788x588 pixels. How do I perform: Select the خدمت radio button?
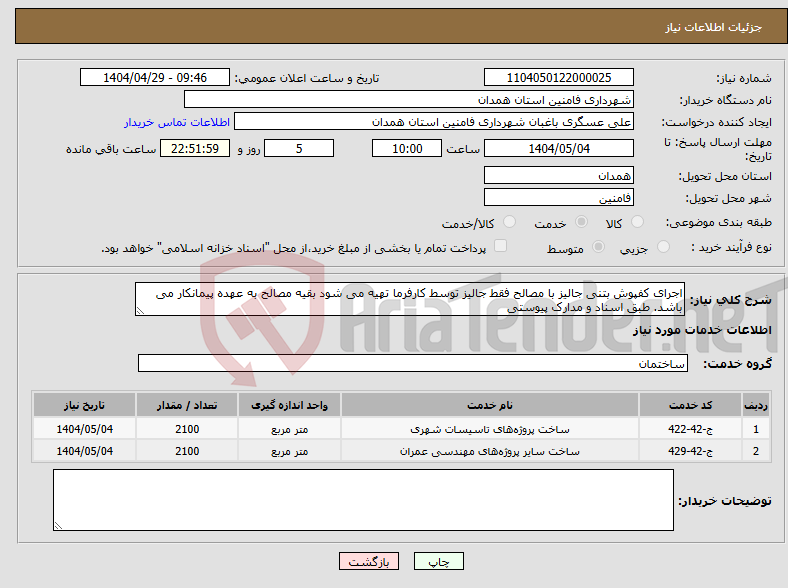coord(581,222)
